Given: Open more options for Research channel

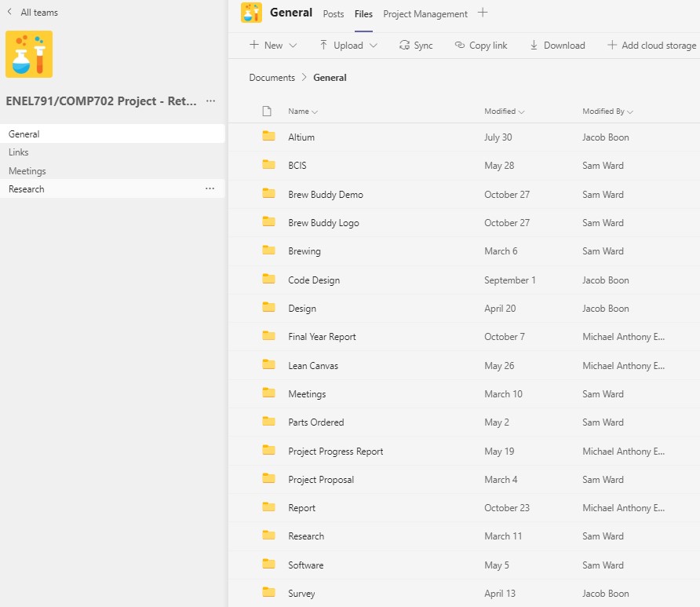Looking at the screenshot, I should click(x=210, y=189).
